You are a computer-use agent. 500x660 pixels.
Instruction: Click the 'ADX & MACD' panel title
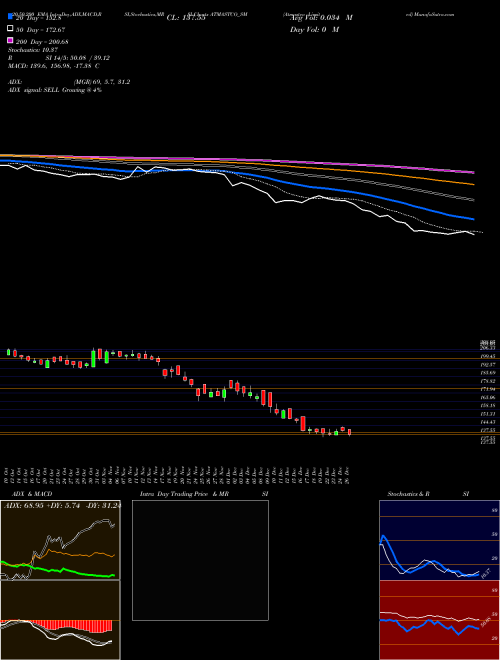click(32, 494)
